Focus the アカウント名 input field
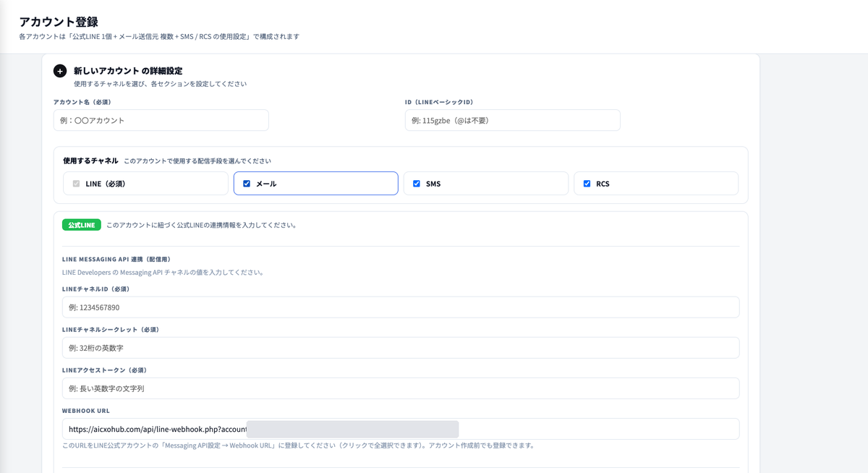 [x=161, y=120]
